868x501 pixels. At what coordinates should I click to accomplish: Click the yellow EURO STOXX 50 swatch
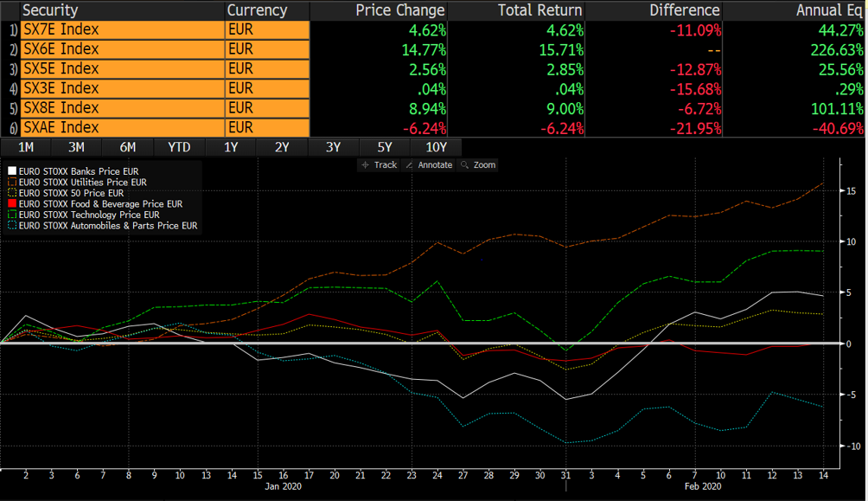click(x=12, y=193)
